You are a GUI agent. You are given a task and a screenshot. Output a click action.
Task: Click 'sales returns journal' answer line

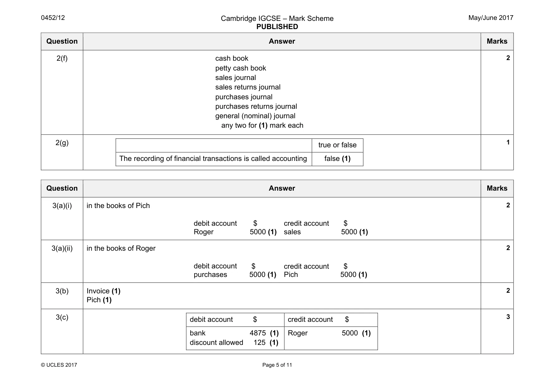[248, 87]
